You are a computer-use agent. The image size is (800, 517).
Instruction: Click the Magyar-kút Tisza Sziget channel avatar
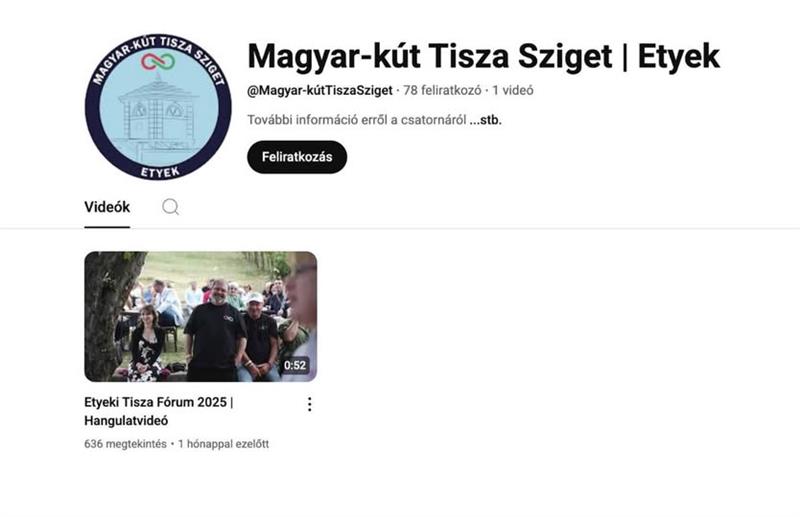[158, 107]
